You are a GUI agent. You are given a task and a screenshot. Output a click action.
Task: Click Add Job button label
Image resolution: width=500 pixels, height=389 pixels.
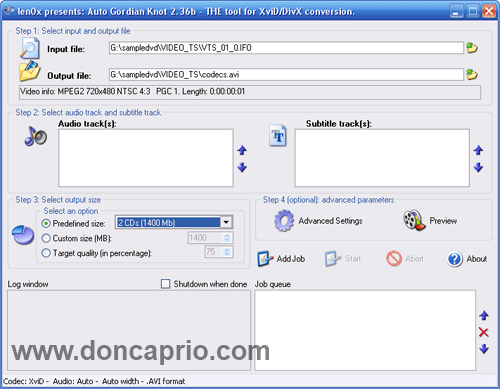pyautogui.click(x=291, y=259)
